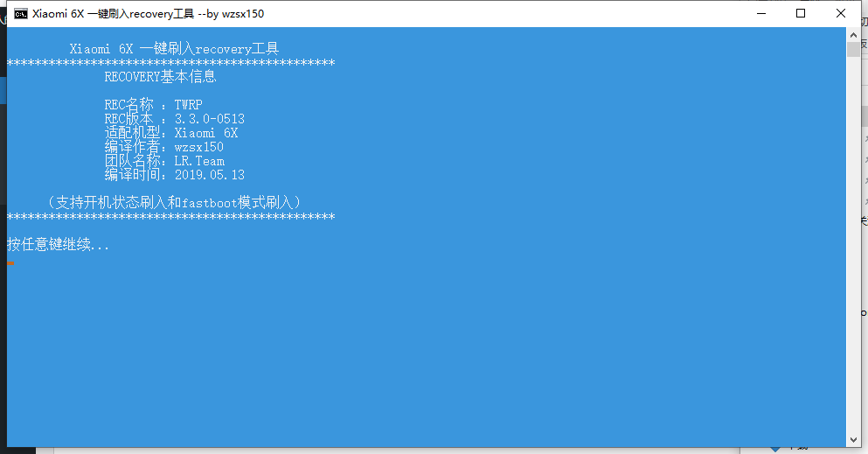The height and width of the screenshot is (454, 868).
Task: Maximize the recovery tool console window
Action: (801, 13)
